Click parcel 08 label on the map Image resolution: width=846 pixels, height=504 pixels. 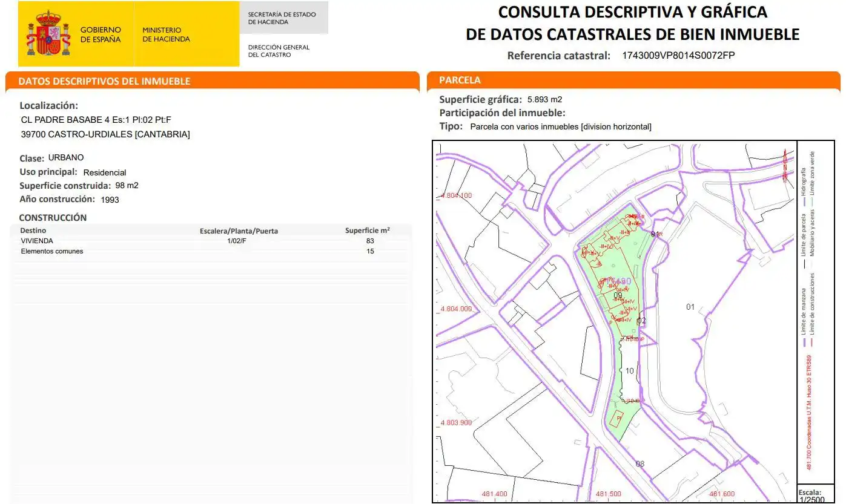click(640, 464)
